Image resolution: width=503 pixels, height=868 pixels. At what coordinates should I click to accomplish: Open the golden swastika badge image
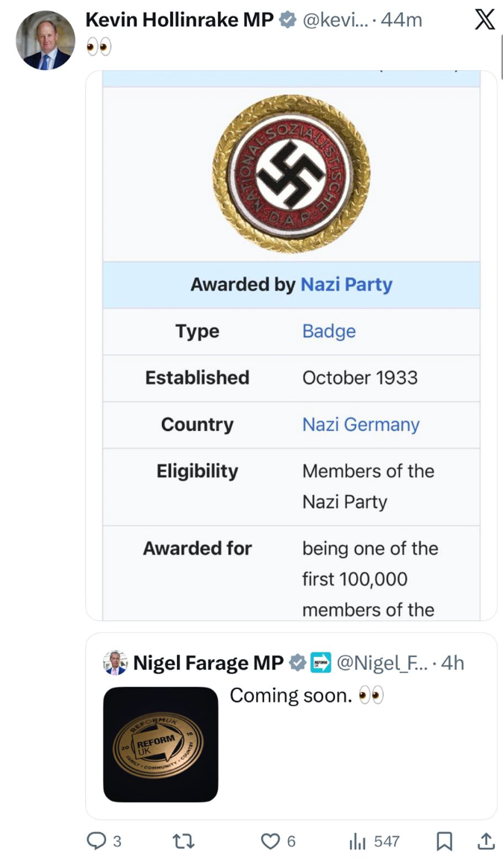(291, 173)
